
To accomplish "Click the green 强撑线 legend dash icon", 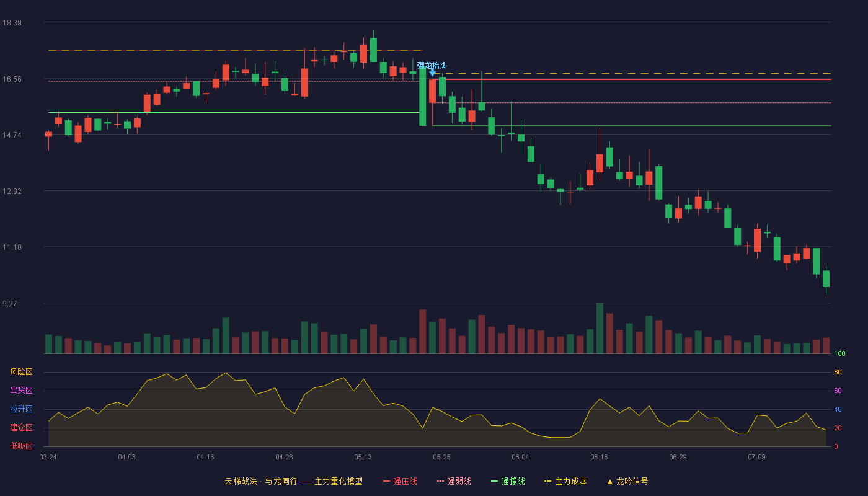I will [494, 481].
